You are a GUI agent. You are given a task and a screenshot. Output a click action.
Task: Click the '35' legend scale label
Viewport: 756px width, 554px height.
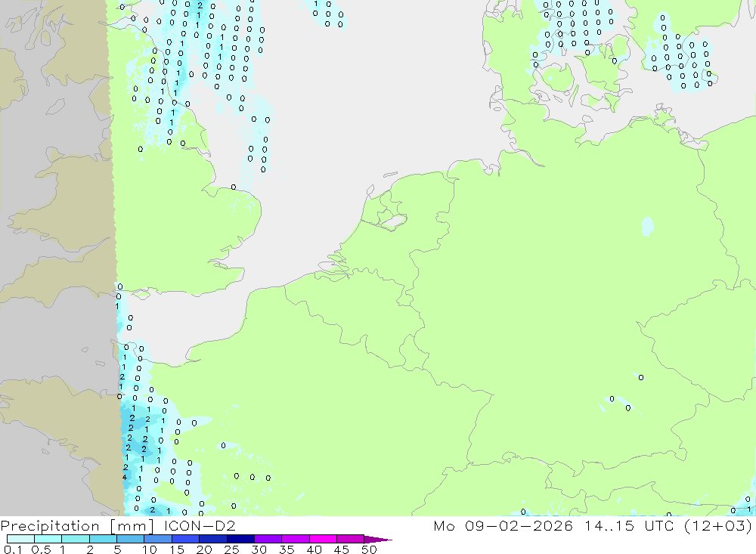click(287, 549)
